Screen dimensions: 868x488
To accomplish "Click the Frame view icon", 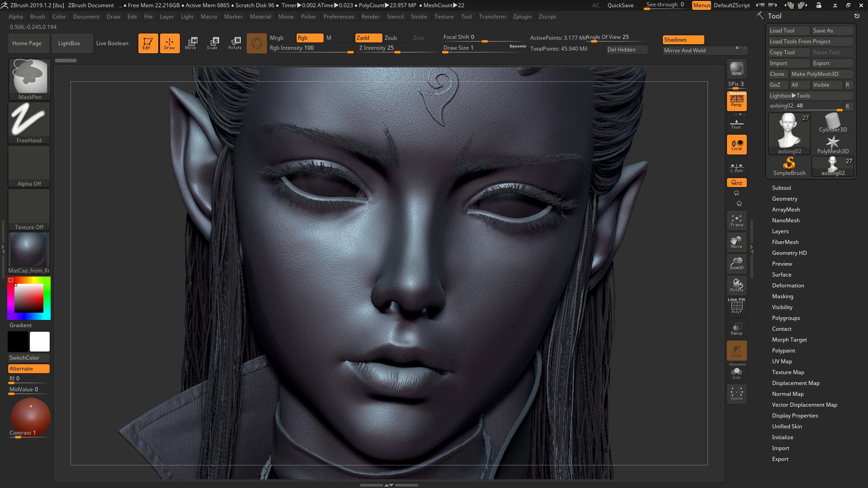I will [736, 221].
